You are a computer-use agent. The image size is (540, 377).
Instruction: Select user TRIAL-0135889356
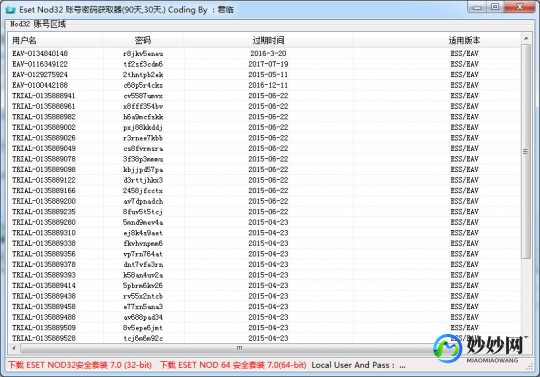click(44, 254)
